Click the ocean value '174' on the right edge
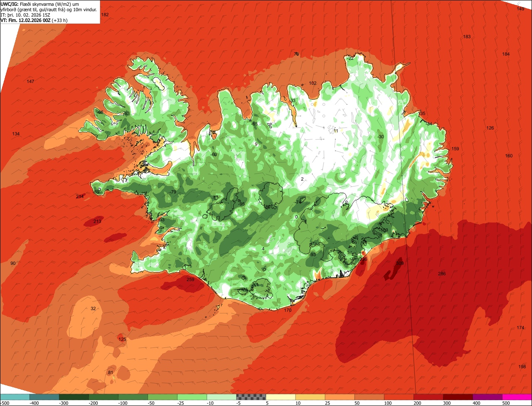532x406 pixels. tap(520, 328)
